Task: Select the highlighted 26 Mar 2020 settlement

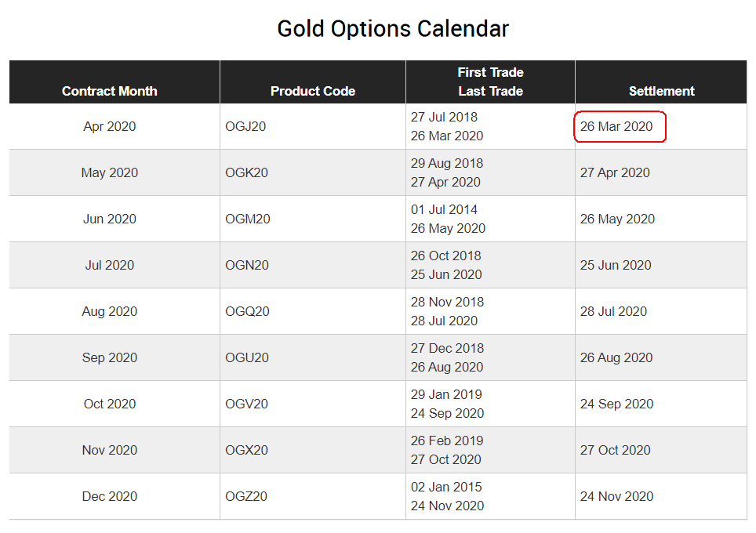Action: (616, 126)
